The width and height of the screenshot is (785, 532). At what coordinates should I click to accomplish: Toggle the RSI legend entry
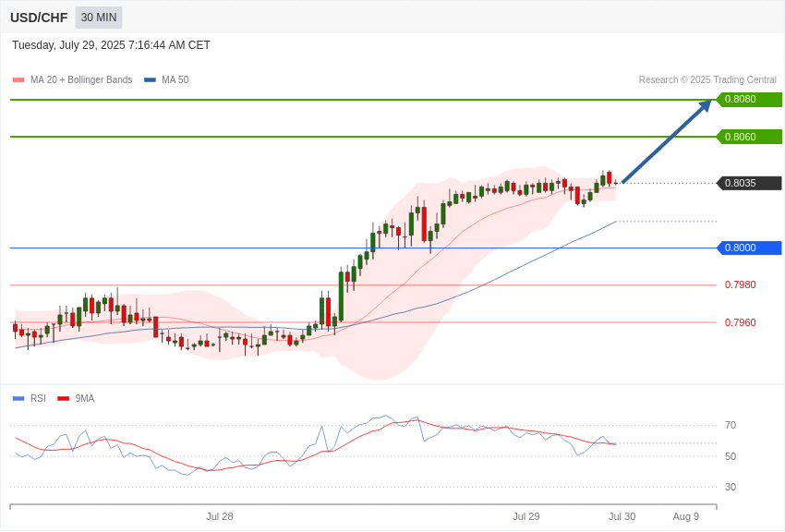click(x=29, y=398)
